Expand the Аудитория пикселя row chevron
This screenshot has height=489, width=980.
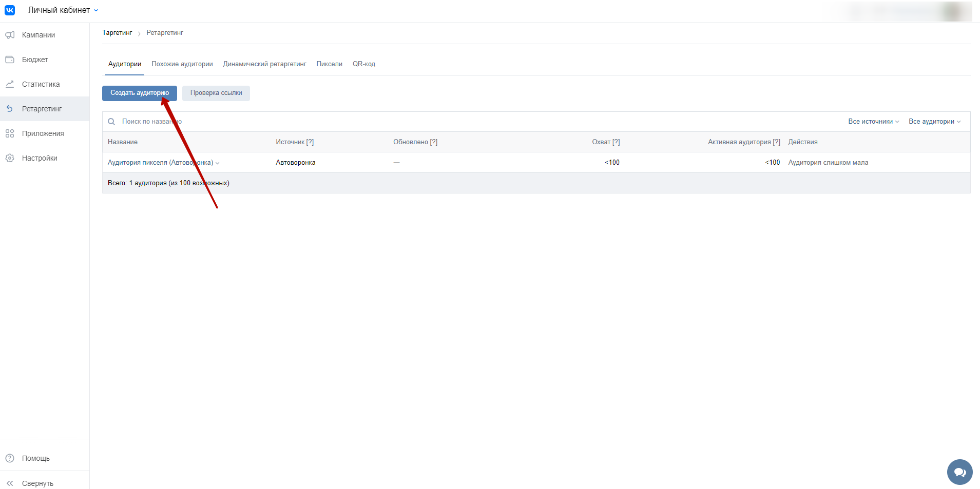pos(218,163)
